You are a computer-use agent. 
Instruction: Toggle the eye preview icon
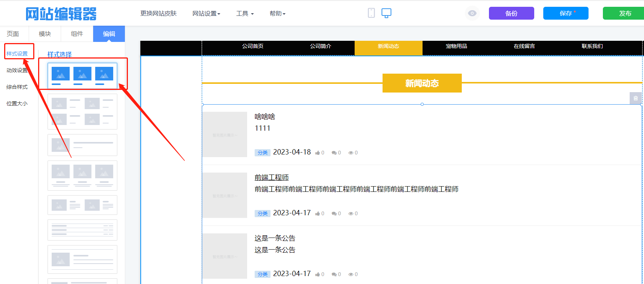(x=472, y=13)
